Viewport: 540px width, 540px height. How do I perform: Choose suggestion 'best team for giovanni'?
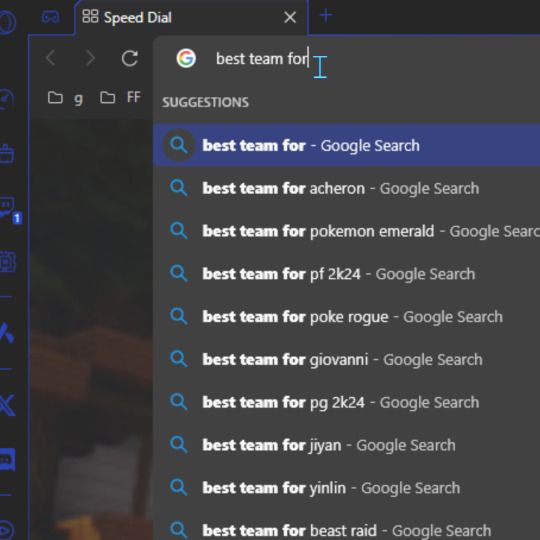pos(346,360)
